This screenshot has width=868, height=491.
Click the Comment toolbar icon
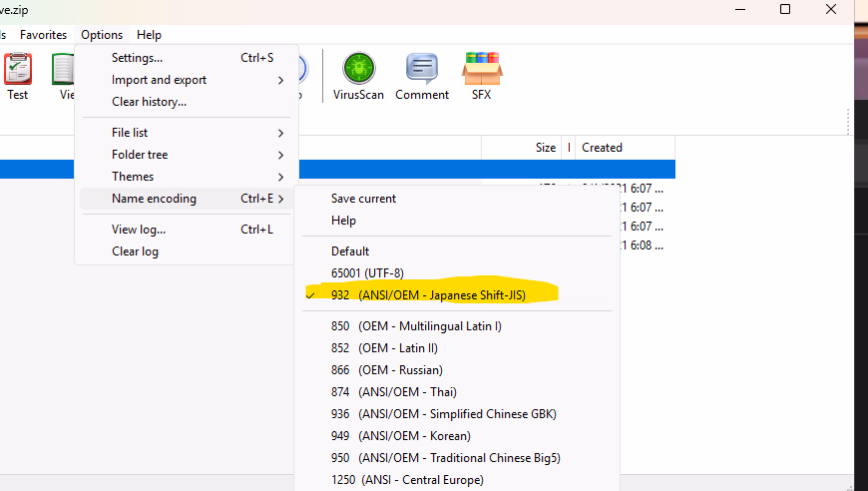(x=422, y=76)
